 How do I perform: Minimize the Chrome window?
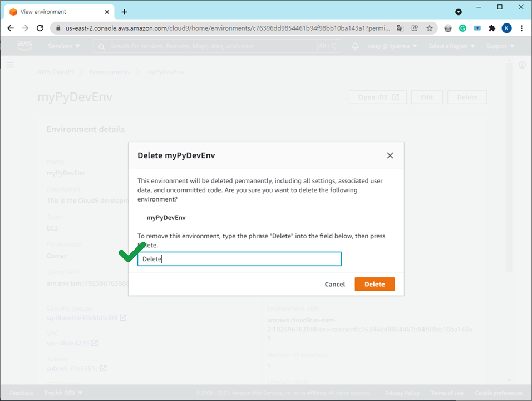click(x=479, y=7)
